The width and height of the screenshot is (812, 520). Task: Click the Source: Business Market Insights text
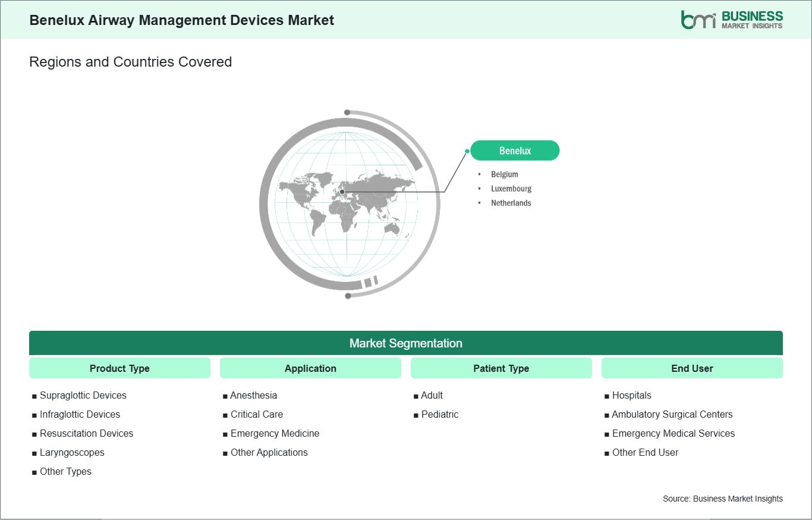723,499
